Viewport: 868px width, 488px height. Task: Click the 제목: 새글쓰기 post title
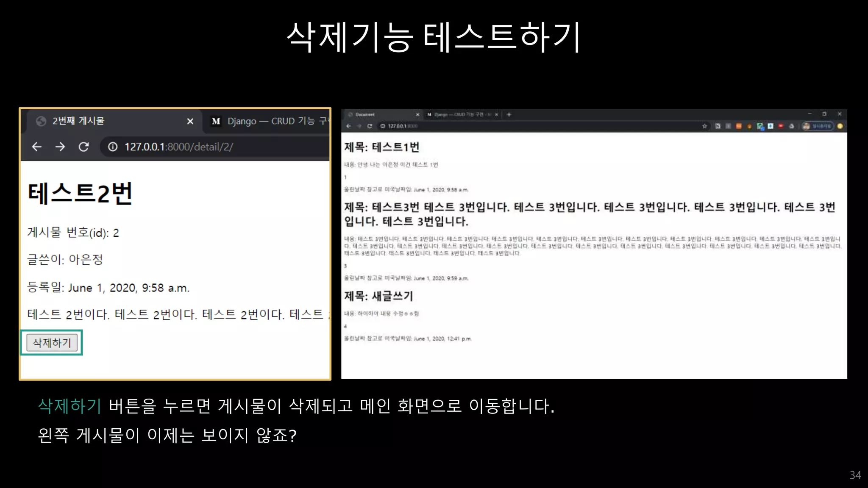coord(378,296)
